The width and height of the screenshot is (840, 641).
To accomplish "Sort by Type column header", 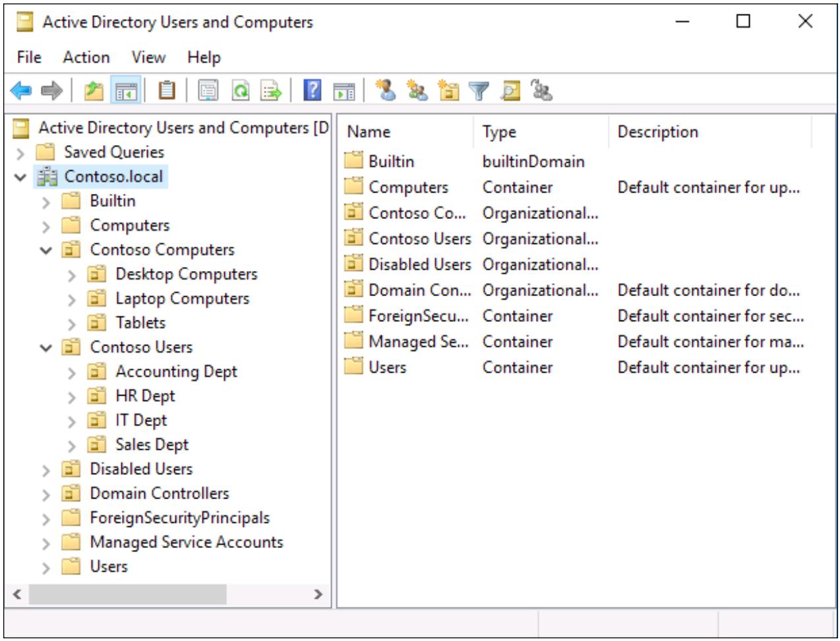I will point(541,132).
